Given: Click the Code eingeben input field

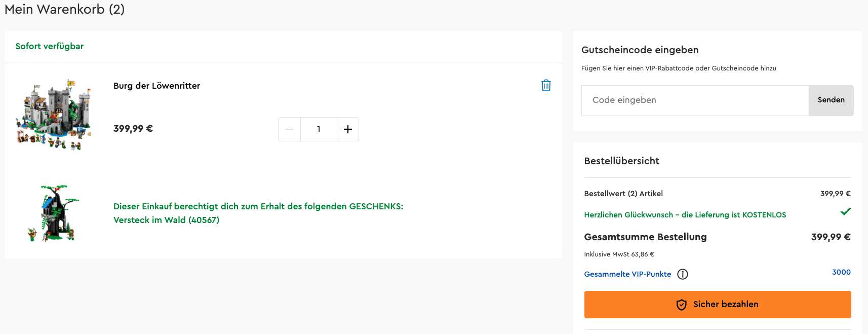Looking at the screenshot, I should [x=695, y=100].
